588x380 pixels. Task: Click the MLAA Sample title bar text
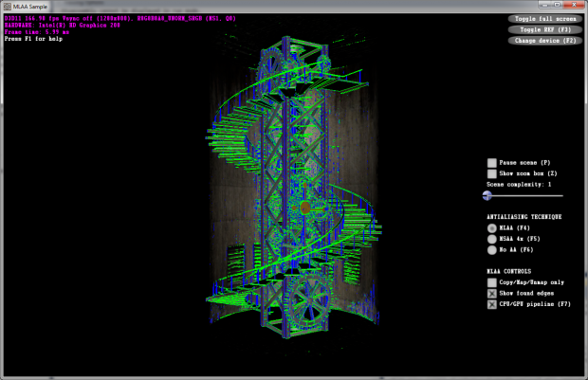coord(34,6)
